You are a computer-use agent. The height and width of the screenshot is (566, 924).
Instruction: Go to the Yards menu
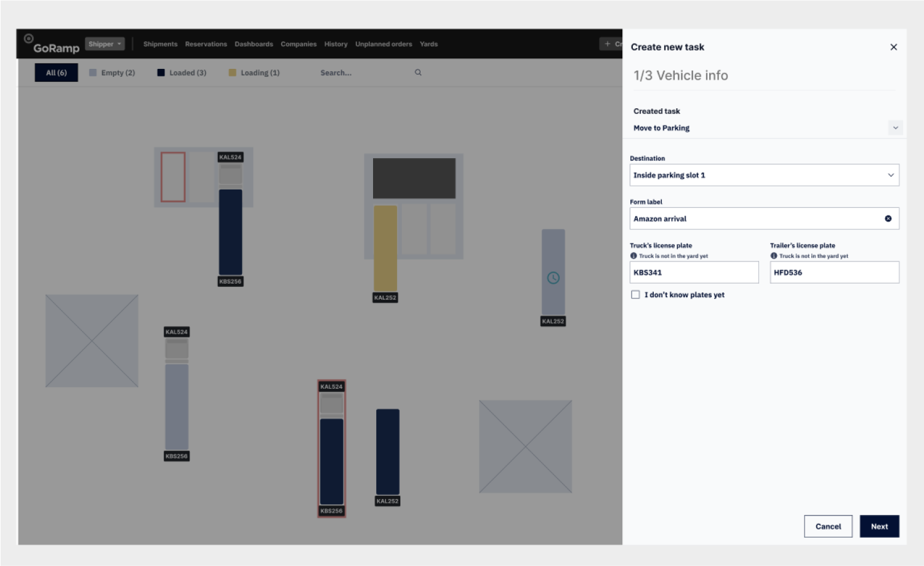(x=428, y=44)
